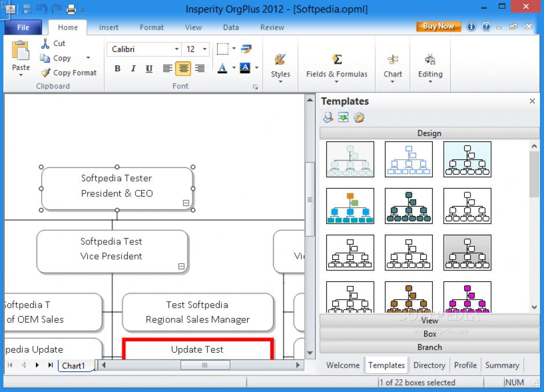Expand the Branch templates section
Viewport: 544px width, 392px height.
pos(429,347)
